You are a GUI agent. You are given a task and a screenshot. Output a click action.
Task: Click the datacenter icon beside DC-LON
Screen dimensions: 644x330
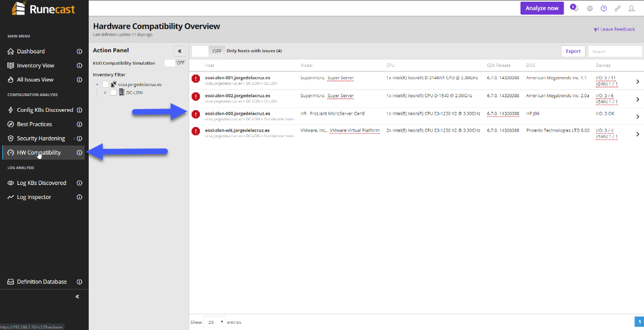click(x=122, y=93)
